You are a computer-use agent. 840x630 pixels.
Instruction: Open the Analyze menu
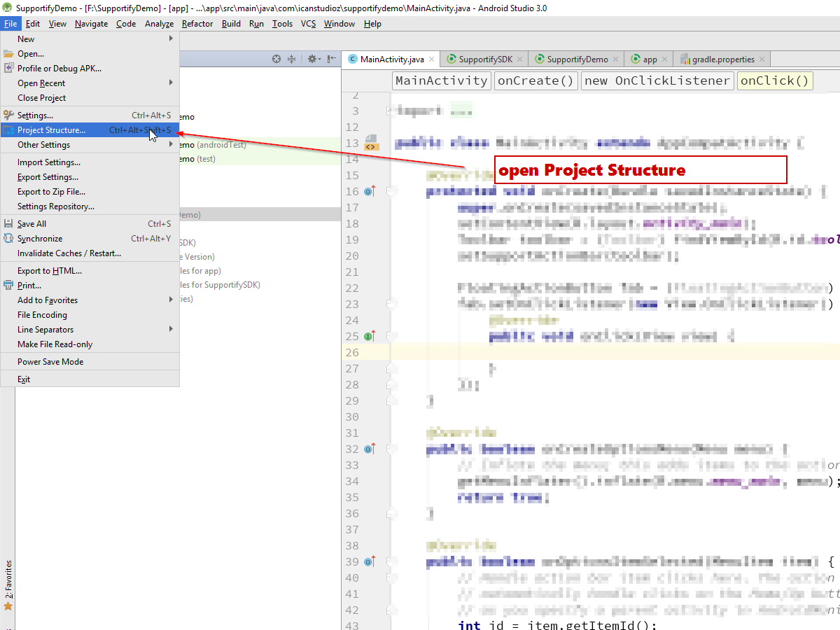(160, 24)
